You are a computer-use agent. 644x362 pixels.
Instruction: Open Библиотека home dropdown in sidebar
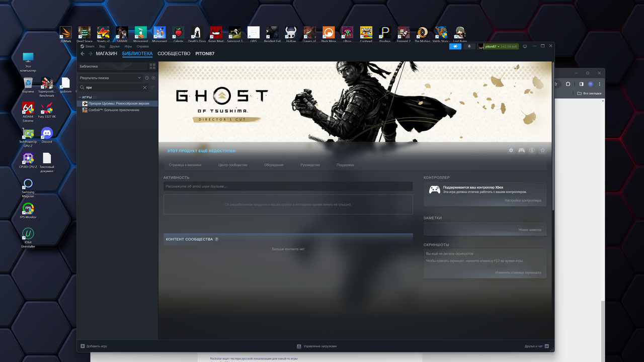pos(113,66)
